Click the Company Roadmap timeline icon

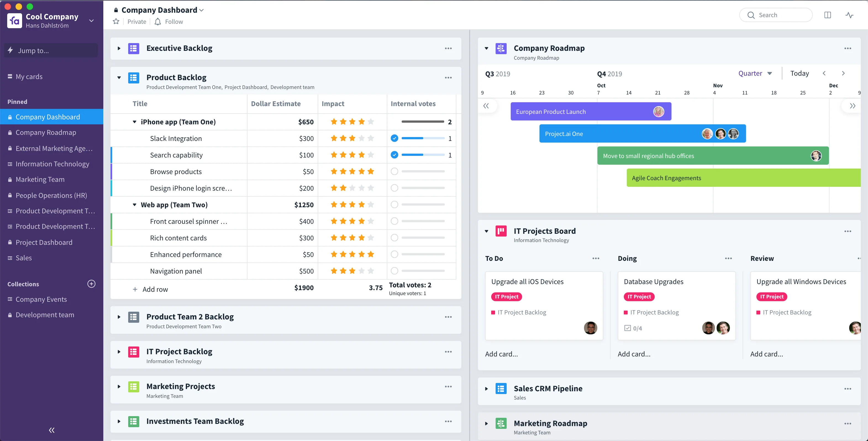501,48
